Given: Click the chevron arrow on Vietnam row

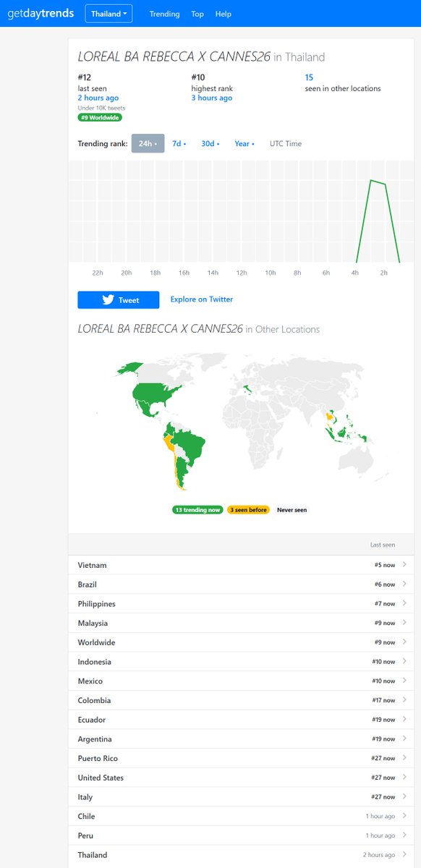Looking at the screenshot, I should [x=404, y=565].
